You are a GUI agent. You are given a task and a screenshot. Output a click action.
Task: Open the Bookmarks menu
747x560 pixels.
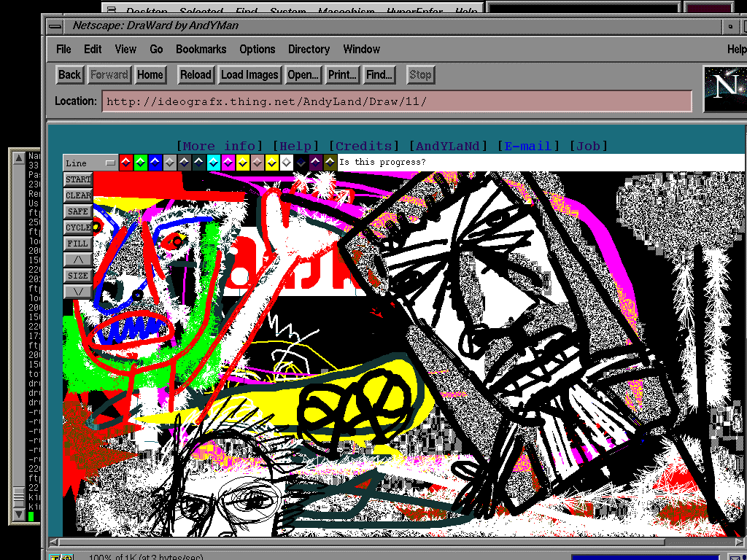pos(201,50)
